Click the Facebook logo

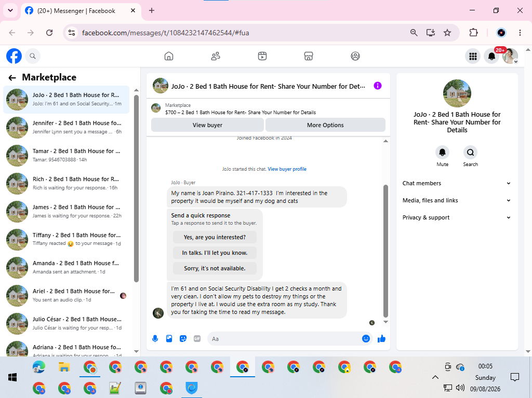[14, 56]
